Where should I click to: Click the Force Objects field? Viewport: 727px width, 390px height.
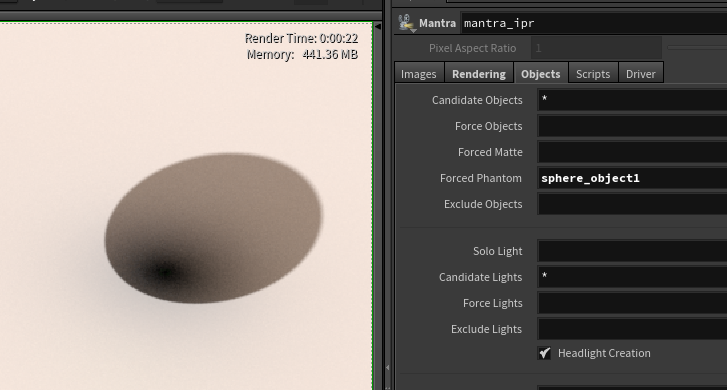632,126
